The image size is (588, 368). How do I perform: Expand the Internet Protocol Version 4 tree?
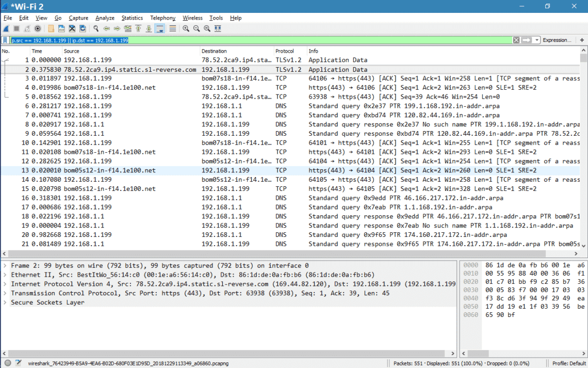[x=5, y=284]
